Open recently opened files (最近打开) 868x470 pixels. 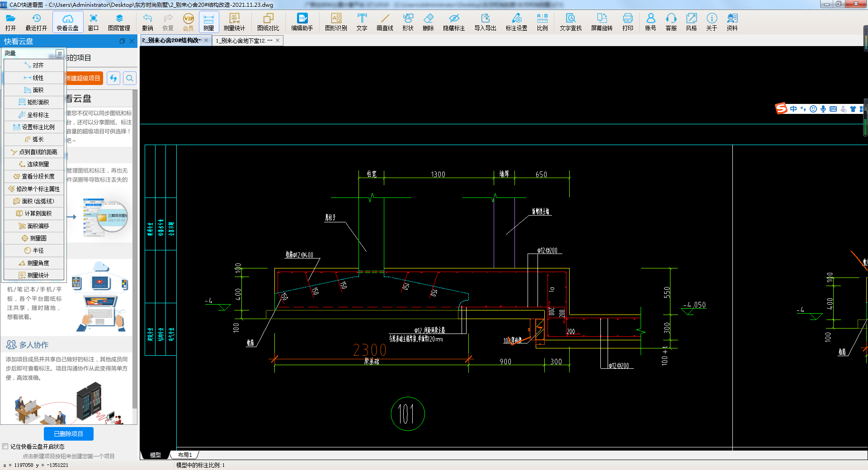click(36, 22)
